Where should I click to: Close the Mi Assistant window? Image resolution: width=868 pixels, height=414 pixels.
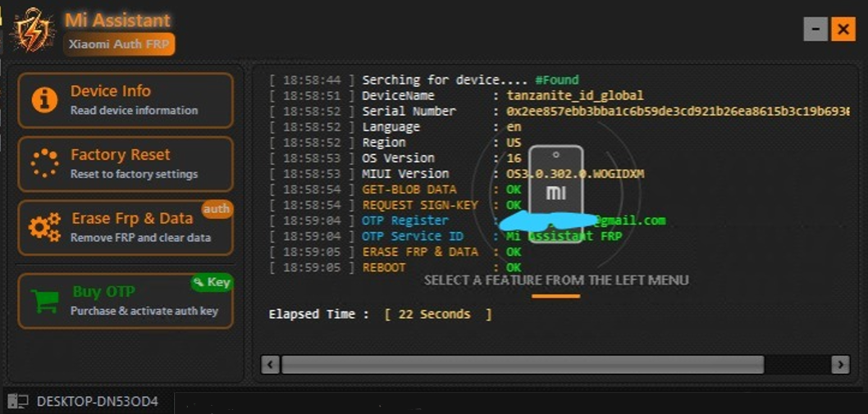843,29
